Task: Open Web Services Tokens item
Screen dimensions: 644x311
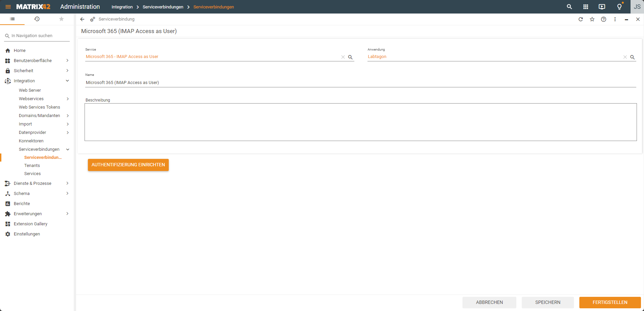Action: point(39,107)
